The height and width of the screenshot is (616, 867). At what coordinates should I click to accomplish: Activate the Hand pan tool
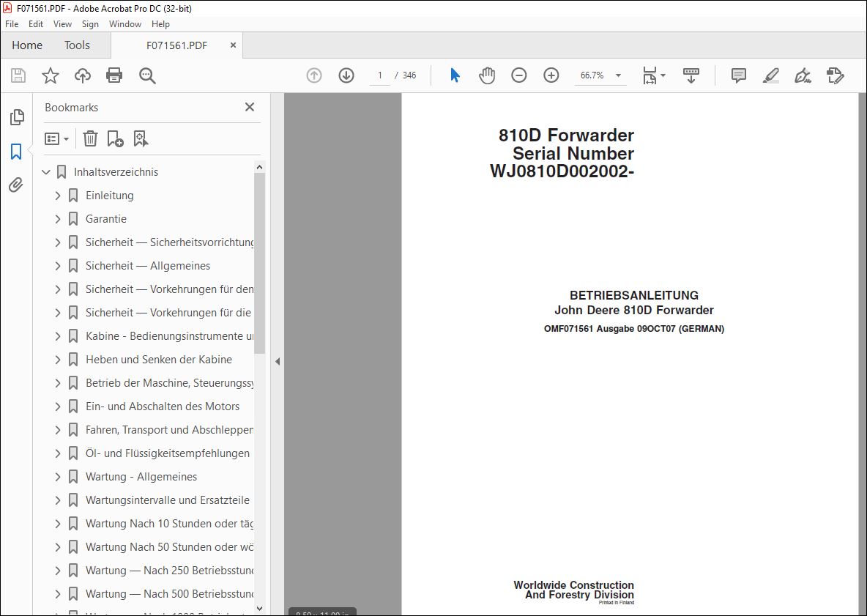[x=486, y=75]
